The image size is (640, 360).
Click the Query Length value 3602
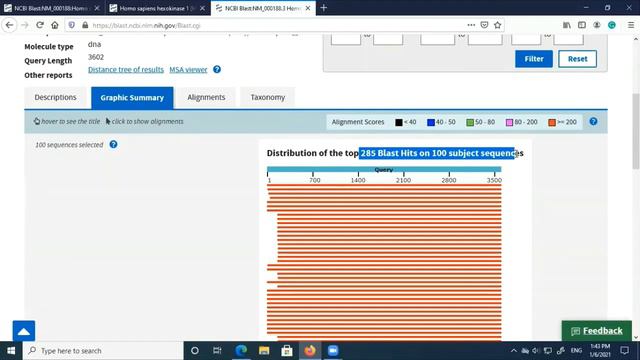click(x=96, y=57)
